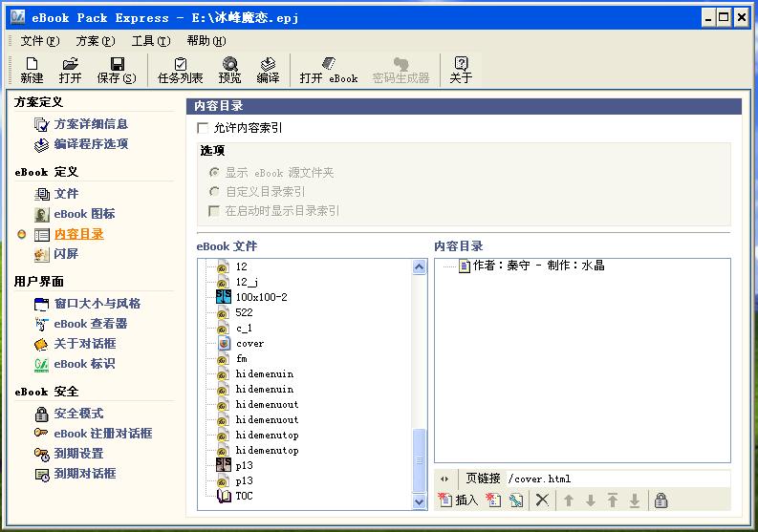The width and height of the screenshot is (758, 532).
Task: Click the move to top arrow icon
Action: pyautogui.click(x=613, y=500)
